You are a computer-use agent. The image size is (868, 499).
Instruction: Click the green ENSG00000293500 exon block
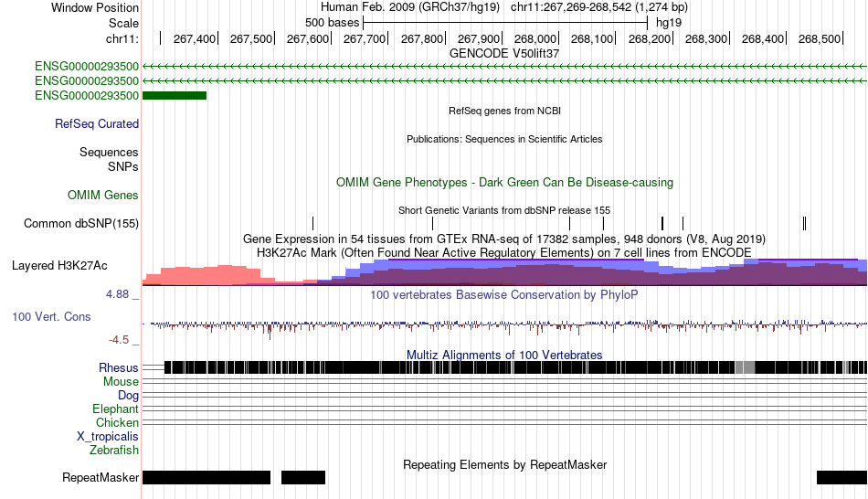(x=175, y=95)
